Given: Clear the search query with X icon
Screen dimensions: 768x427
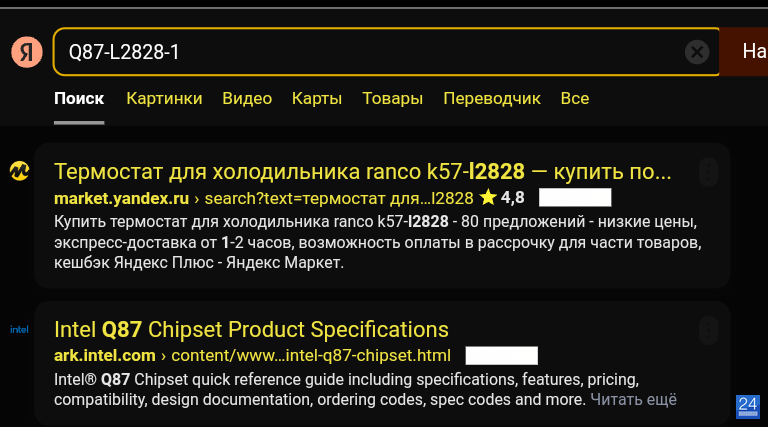Looking at the screenshot, I should [696, 52].
